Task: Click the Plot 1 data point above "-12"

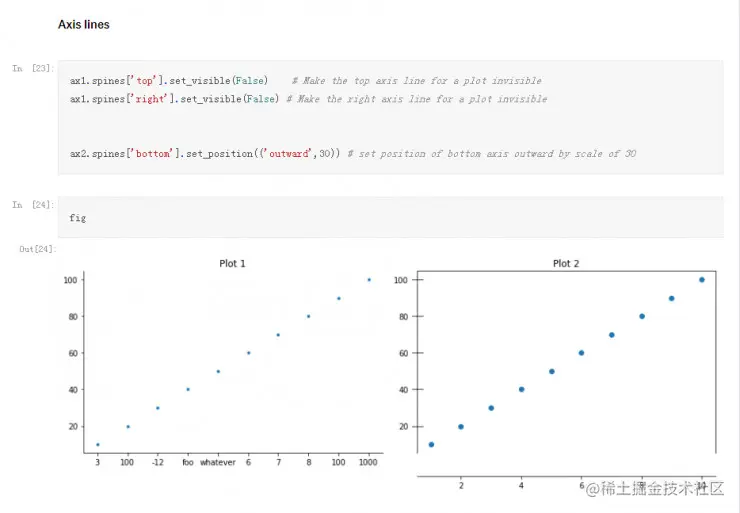Action: [x=158, y=408]
